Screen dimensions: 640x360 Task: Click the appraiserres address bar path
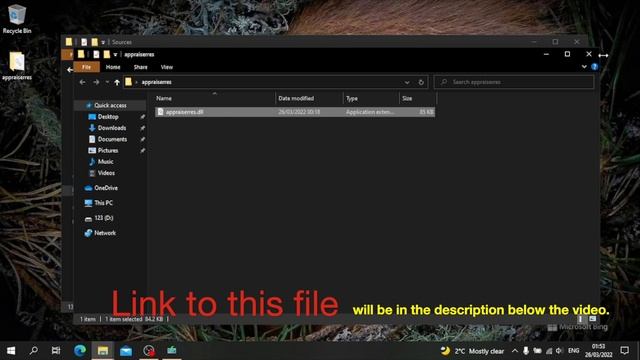157,82
